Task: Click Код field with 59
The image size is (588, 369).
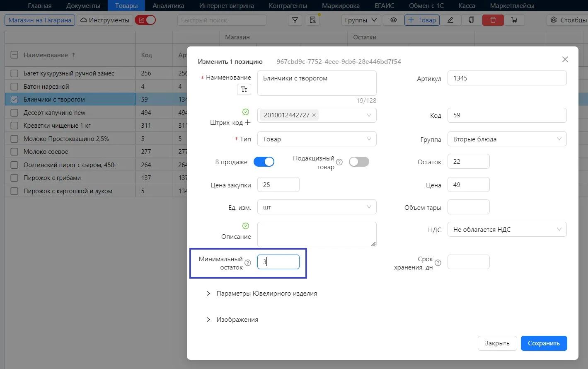Action: [507, 115]
